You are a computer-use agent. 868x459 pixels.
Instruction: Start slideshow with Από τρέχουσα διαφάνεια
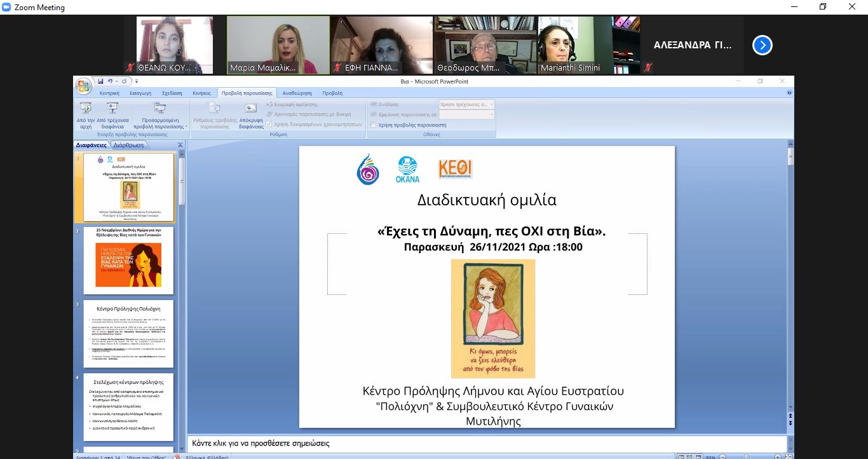(x=112, y=115)
